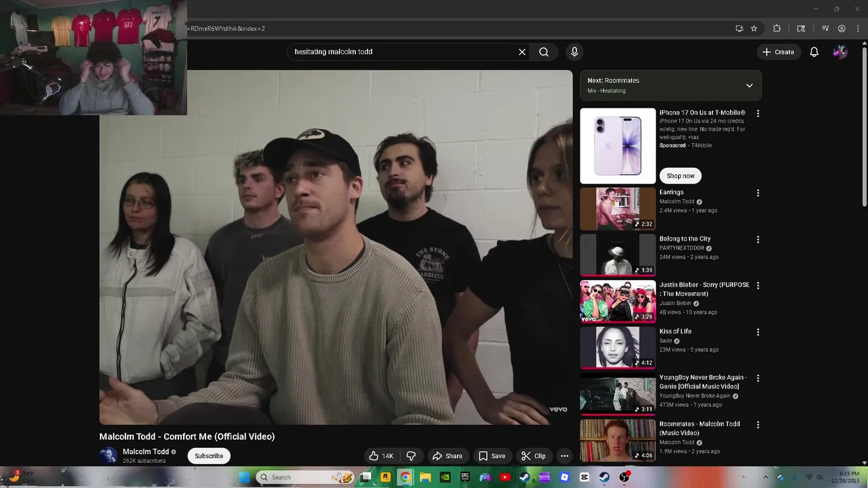Screen dimensions: 868x488
Task: Open the YouTube account avatar menu
Action: point(840,52)
